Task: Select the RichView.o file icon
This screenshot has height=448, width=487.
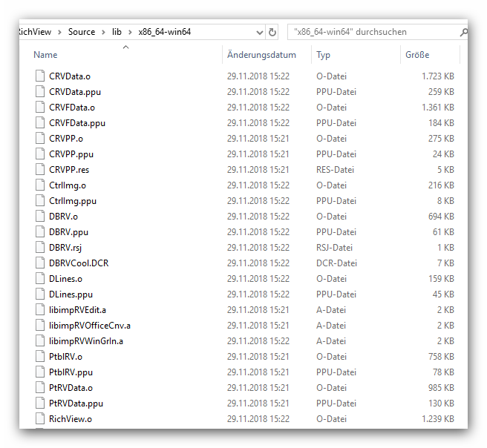Action: (40, 418)
